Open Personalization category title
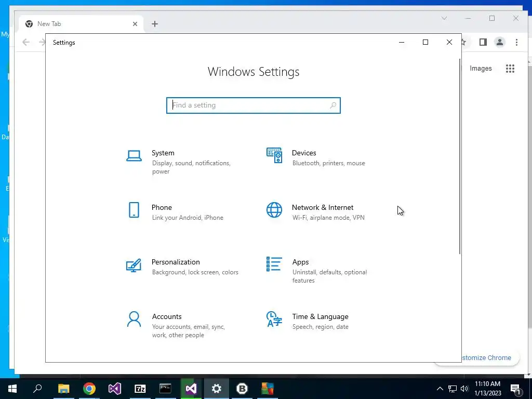Image resolution: width=532 pixels, height=399 pixels. click(x=176, y=262)
